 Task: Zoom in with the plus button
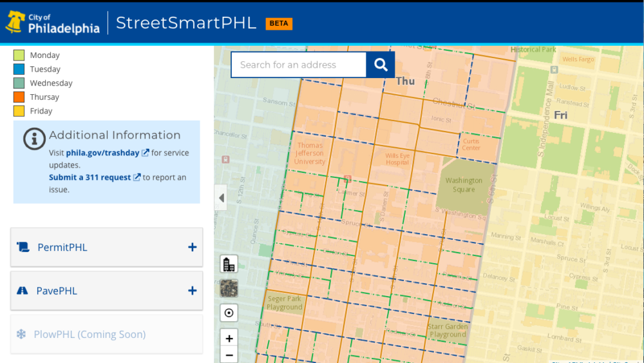click(229, 338)
